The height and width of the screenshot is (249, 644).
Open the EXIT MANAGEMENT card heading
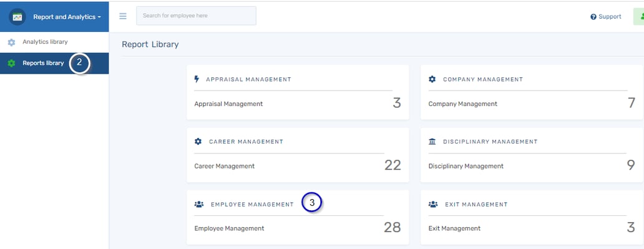point(476,204)
